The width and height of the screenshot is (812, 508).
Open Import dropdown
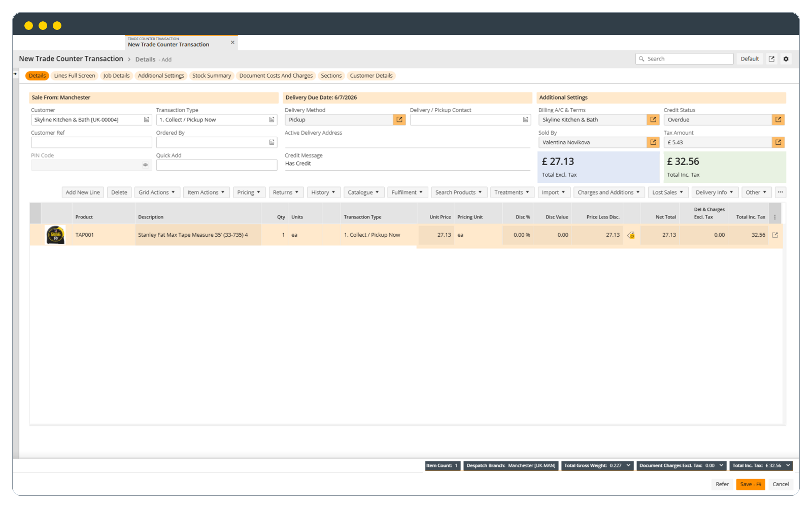click(x=554, y=193)
